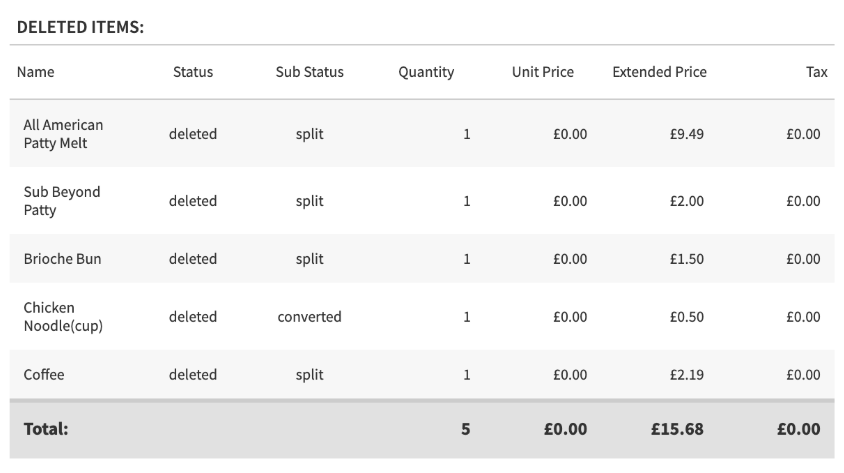Select the total quantity value 5
Screen dimensions: 844x473
coord(465,429)
